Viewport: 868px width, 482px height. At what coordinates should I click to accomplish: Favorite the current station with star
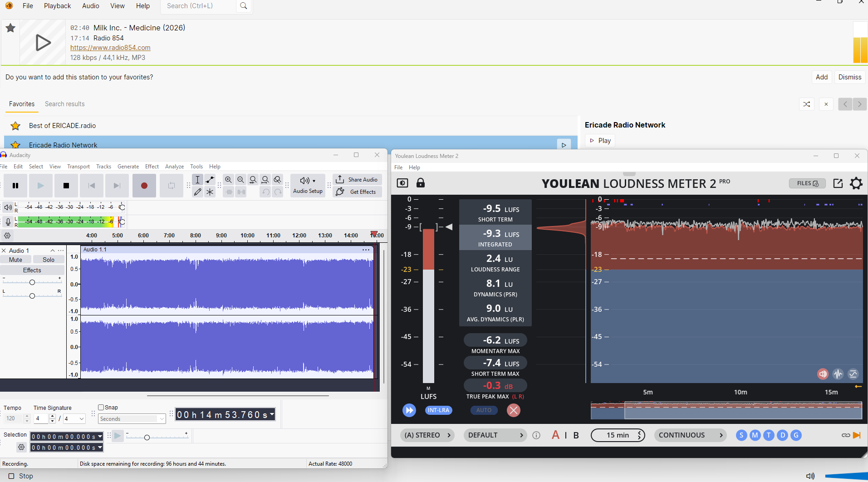pos(10,28)
